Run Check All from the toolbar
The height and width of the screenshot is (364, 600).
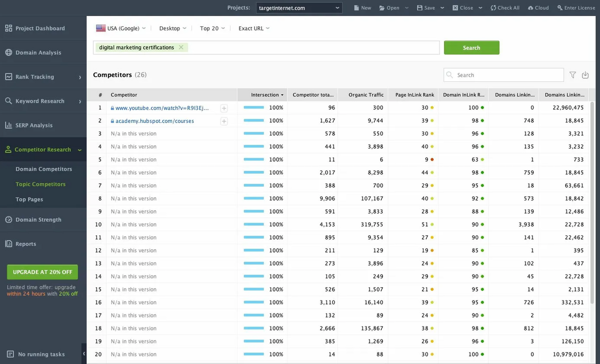coord(505,8)
